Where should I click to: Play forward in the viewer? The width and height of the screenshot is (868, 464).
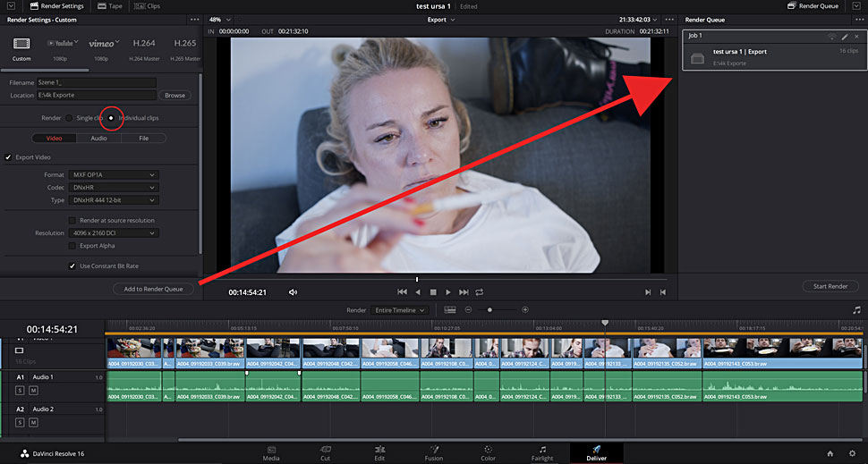tap(447, 292)
